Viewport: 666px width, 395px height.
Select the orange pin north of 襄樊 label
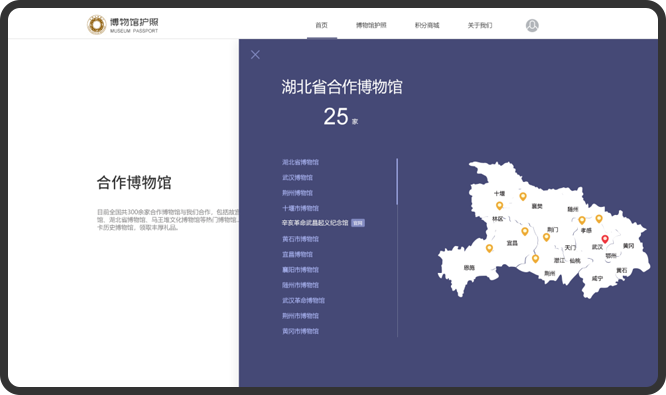523,196
